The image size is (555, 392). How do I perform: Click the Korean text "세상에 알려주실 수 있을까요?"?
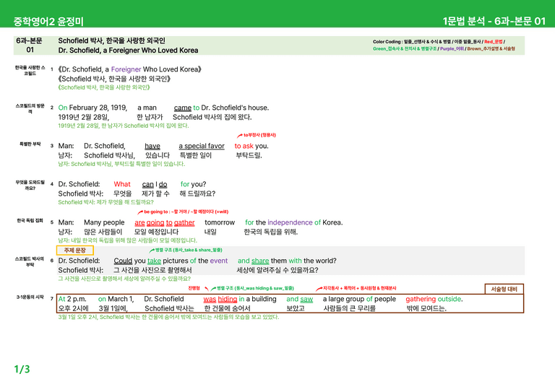coord(277,270)
